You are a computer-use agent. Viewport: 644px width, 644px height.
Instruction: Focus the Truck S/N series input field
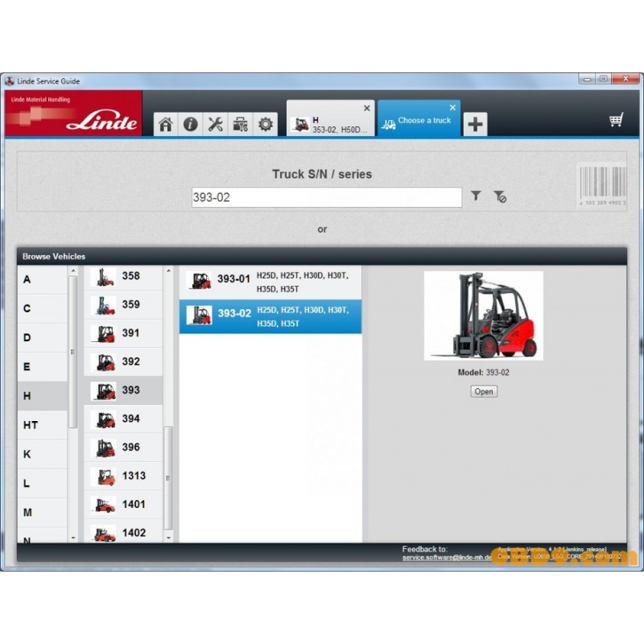coord(327,197)
